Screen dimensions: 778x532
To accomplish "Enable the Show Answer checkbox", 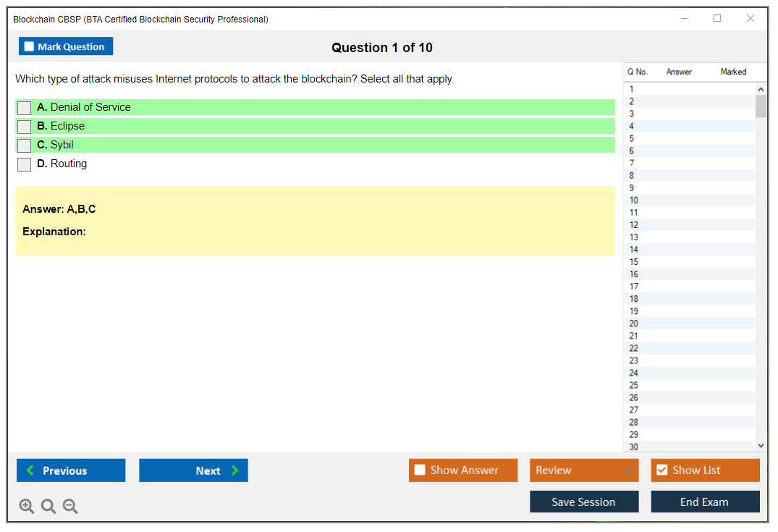I will [420, 470].
